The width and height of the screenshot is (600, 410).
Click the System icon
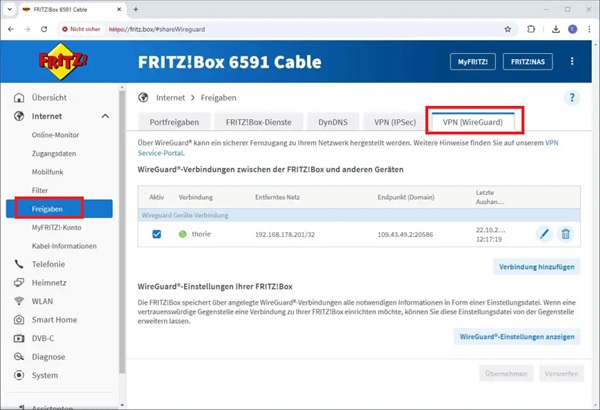(x=19, y=375)
